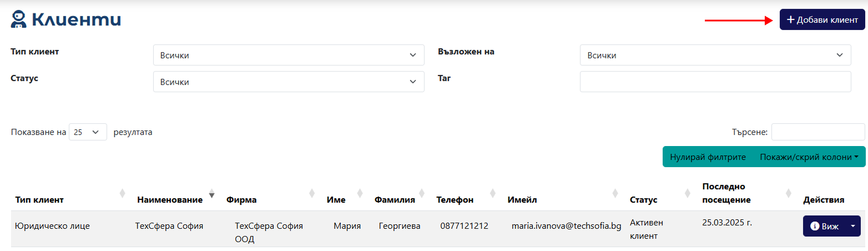Click the ТехСфера София ООД company cell

tap(269, 233)
